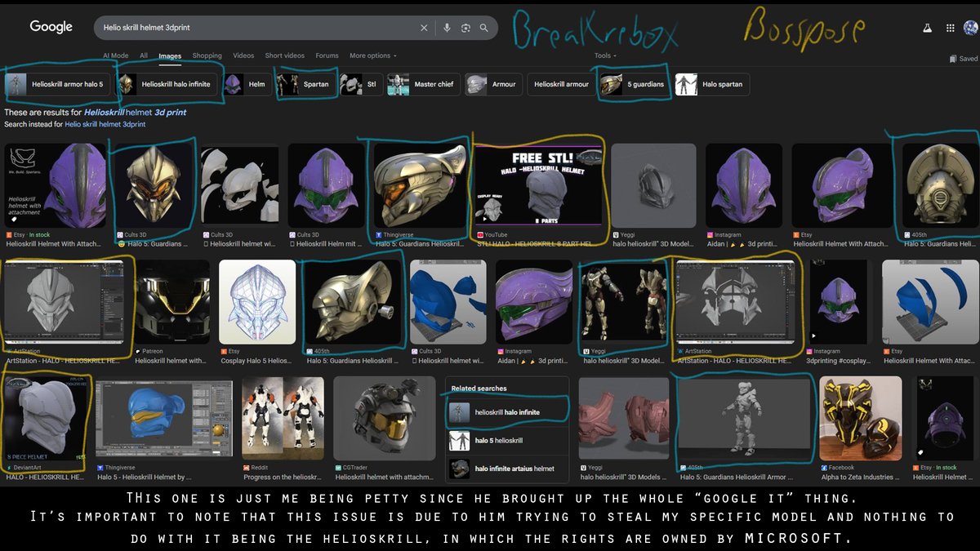The image size is (980, 551).
Task: Select the 'Helm' filter chip
Action: [247, 84]
